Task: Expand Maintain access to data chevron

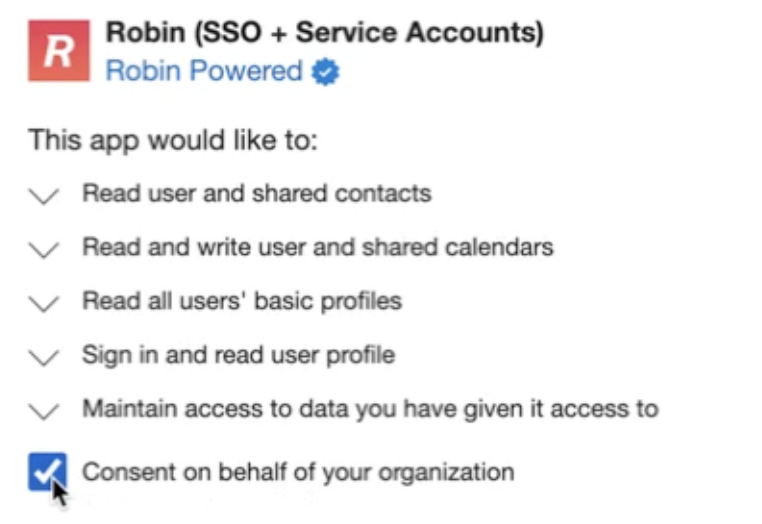Action: pyautogui.click(x=44, y=411)
